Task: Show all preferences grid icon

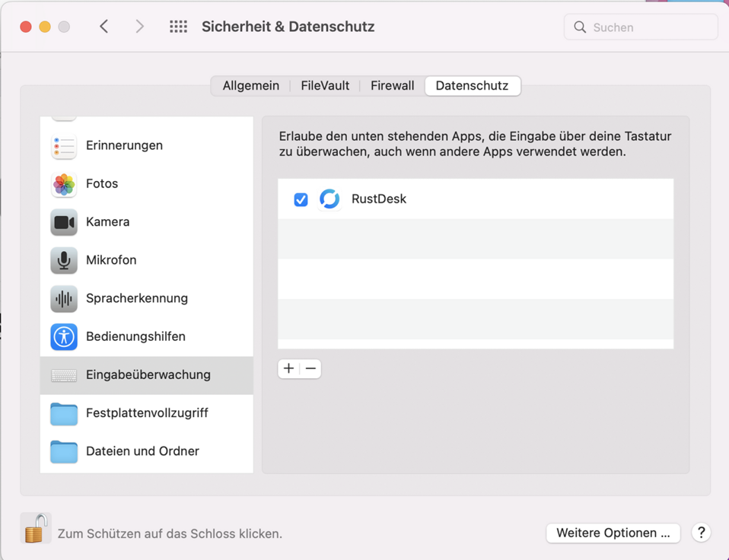Action: click(x=178, y=27)
